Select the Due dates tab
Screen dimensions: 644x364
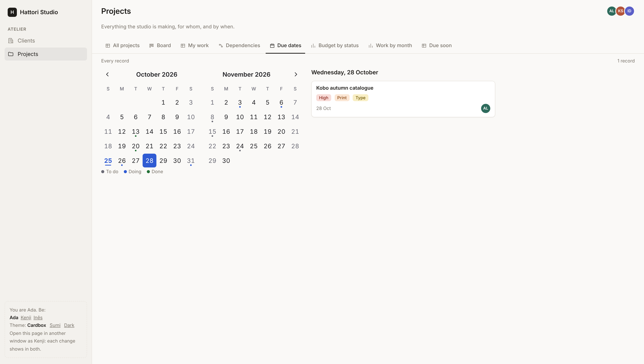click(285, 46)
